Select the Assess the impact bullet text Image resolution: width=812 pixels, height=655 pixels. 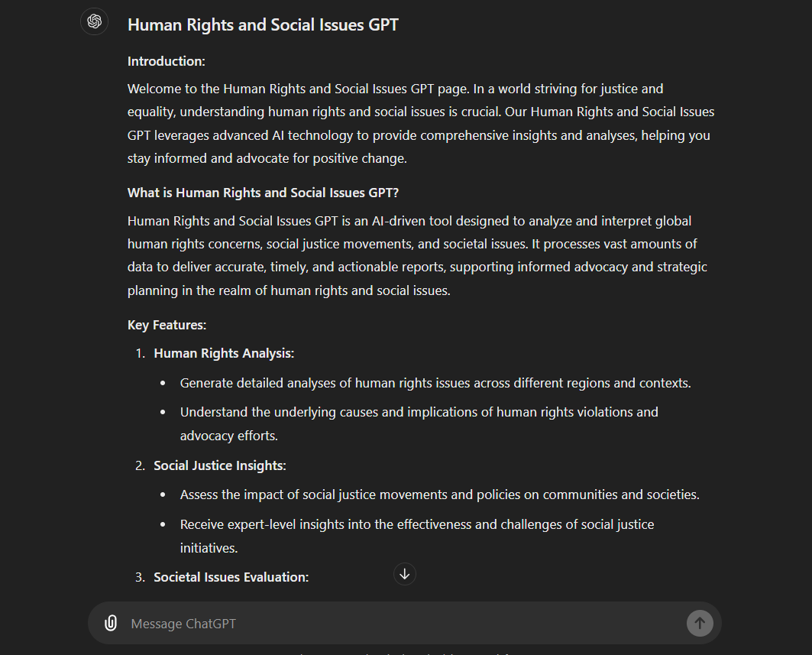click(x=439, y=494)
